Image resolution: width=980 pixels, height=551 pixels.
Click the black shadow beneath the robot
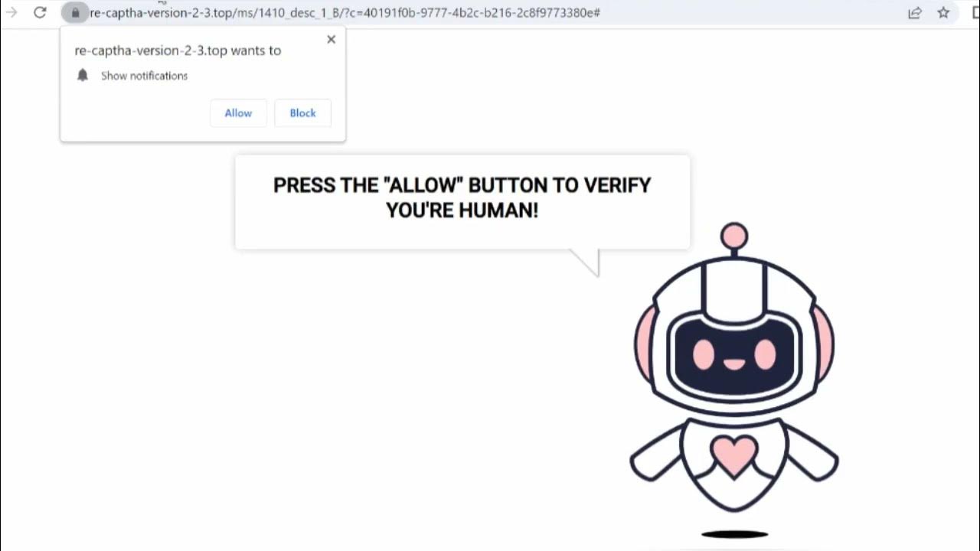tap(735, 534)
